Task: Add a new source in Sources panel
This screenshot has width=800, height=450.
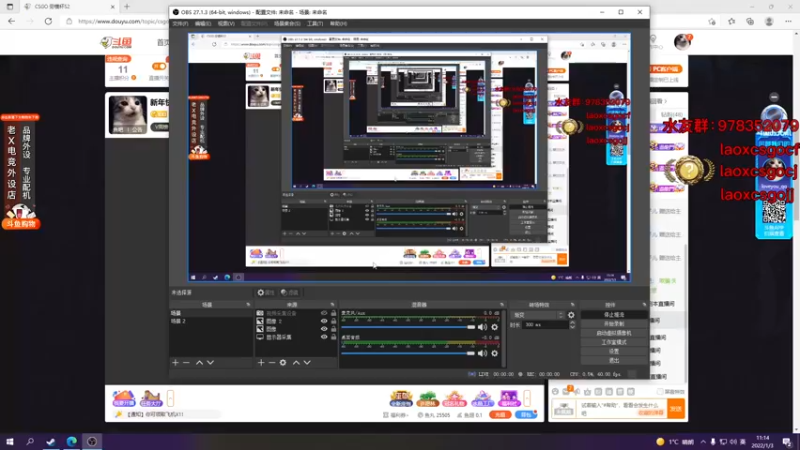Action: tap(261, 363)
